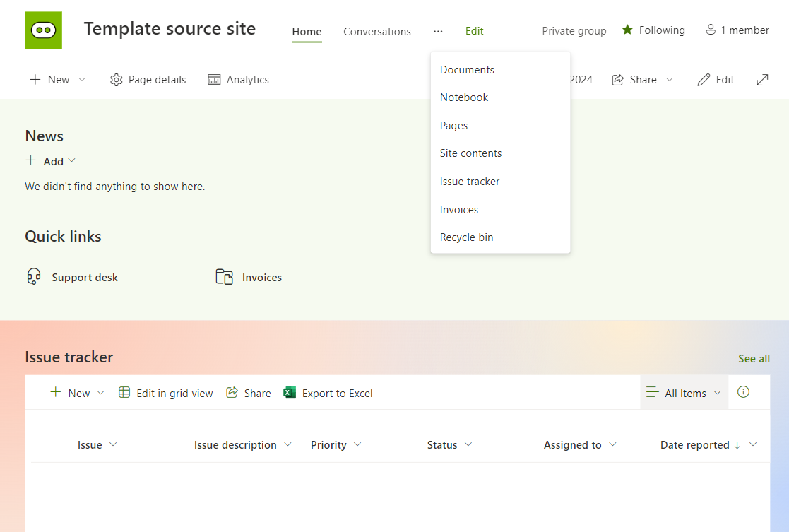The height and width of the screenshot is (532, 789).
Task: Select Site contents in the overflow menu
Action: point(500,153)
